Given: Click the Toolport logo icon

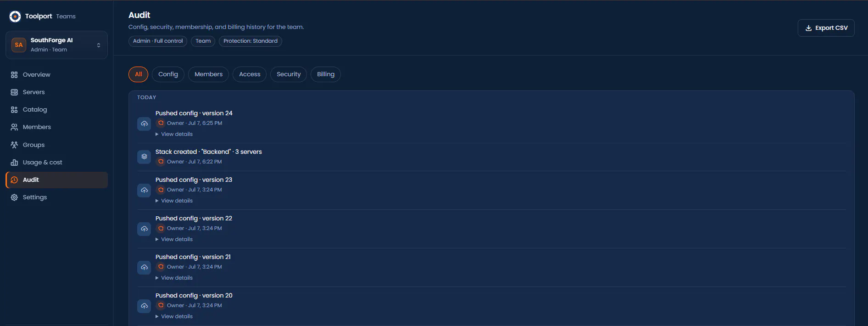Looking at the screenshot, I should point(15,17).
